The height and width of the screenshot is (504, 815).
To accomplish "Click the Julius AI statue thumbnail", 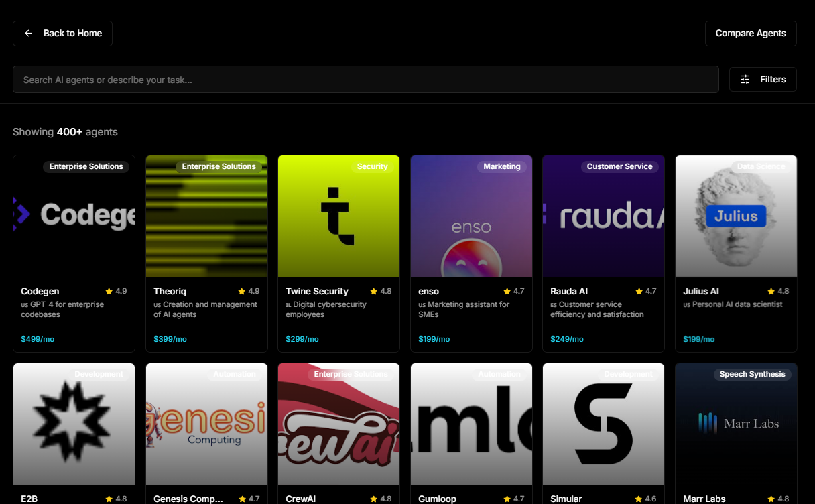I will pos(736,216).
